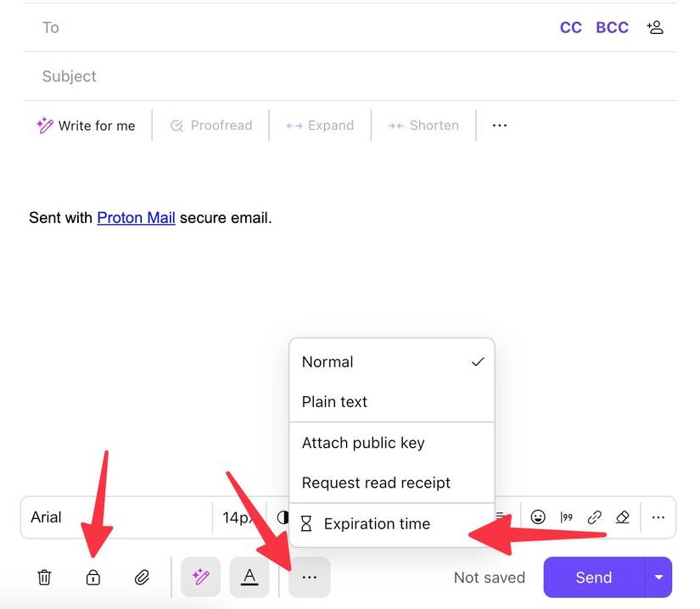Screen dimensions: 700x609
Task: Clear formatting with the eraser icon
Action: tap(623, 517)
